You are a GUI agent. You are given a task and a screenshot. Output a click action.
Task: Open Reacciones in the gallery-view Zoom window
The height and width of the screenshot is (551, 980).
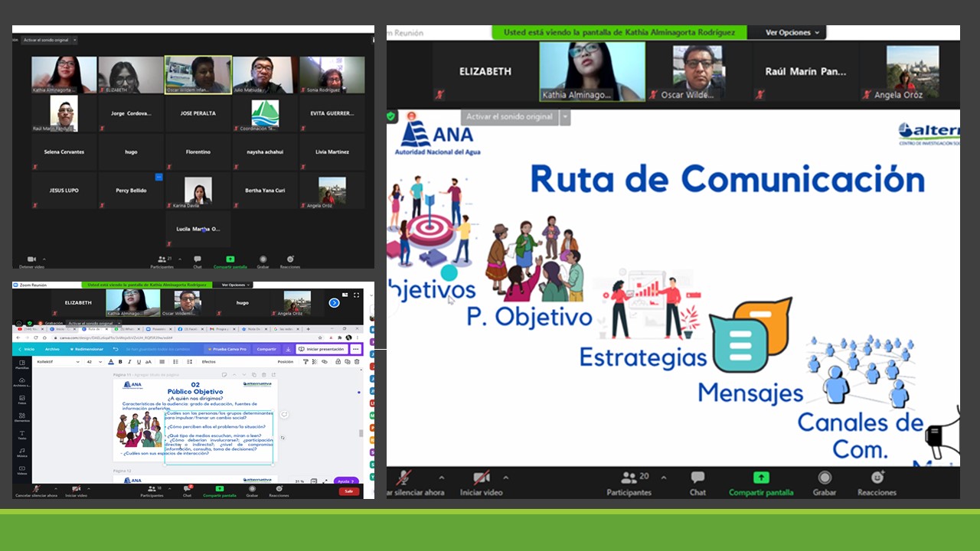point(289,262)
